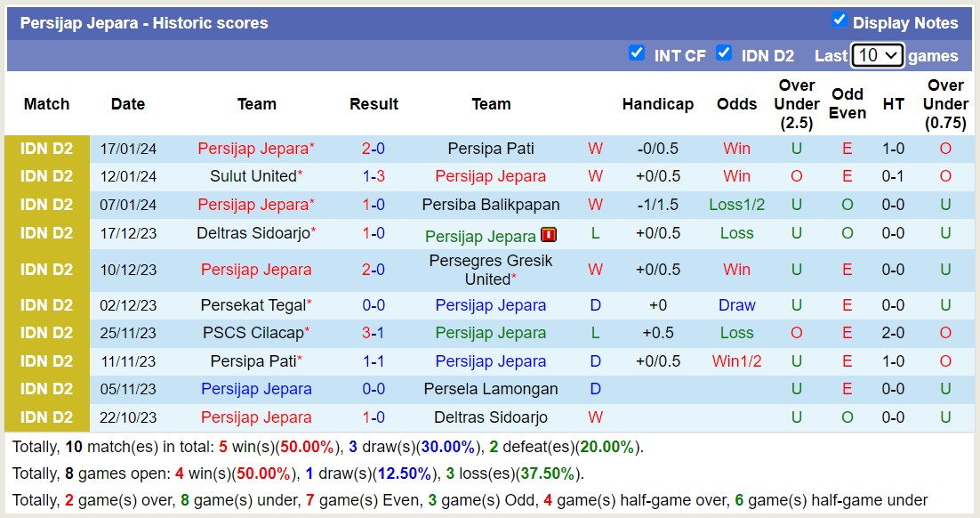
Task: Toggle the IDN D2 filter checkbox
Action: (x=724, y=53)
